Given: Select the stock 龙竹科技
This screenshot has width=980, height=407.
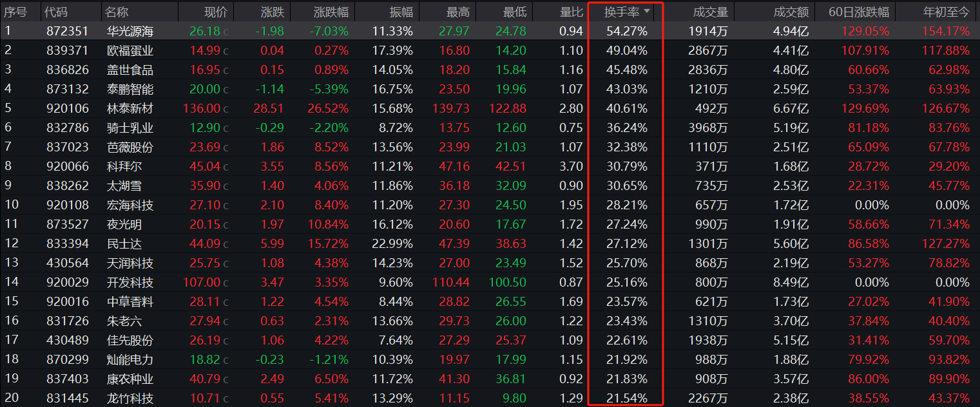Looking at the screenshot, I should point(130,399).
